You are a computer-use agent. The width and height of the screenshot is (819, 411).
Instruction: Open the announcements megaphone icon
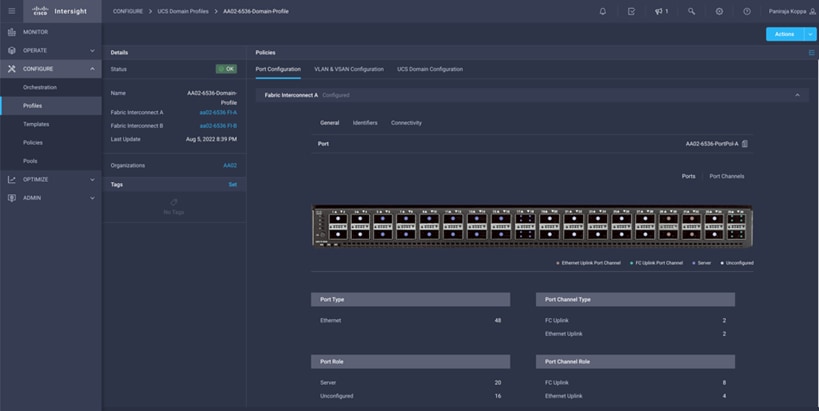[x=661, y=11]
